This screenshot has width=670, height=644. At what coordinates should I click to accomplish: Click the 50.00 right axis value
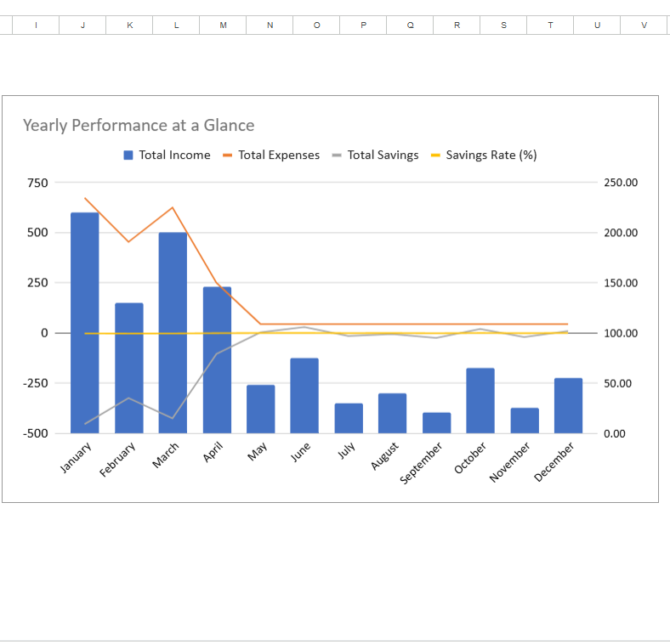[618, 383]
